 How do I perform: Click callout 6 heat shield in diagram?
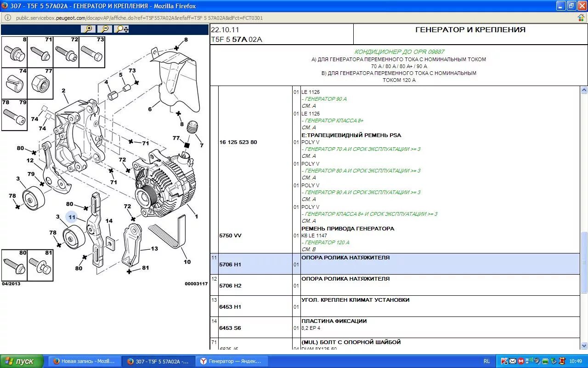click(x=150, y=109)
